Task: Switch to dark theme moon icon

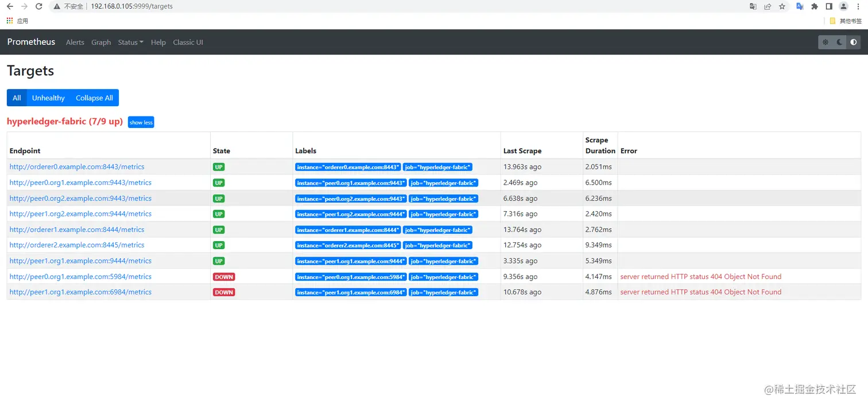Action: [839, 42]
